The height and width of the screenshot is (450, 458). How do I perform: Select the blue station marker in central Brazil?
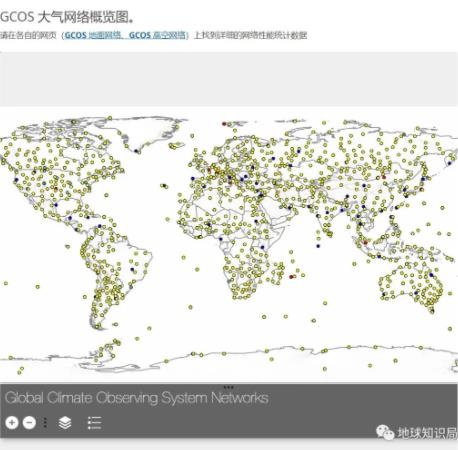click(x=132, y=269)
